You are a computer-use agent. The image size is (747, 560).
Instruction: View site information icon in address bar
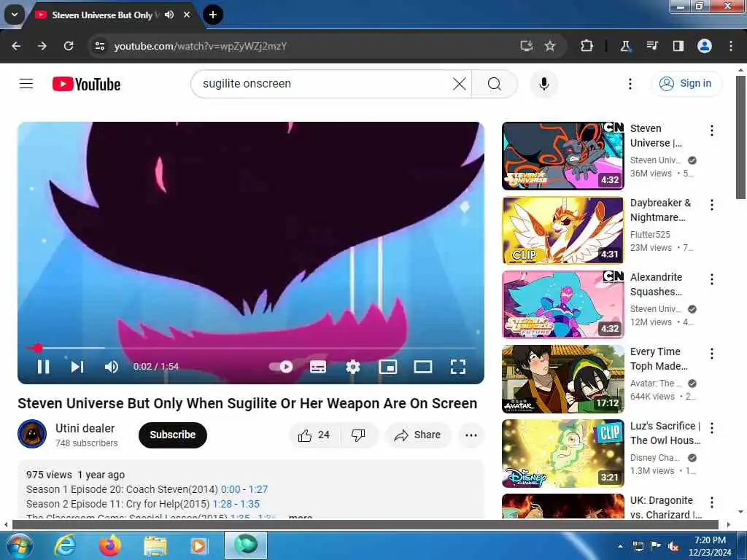(x=99, y=46)
